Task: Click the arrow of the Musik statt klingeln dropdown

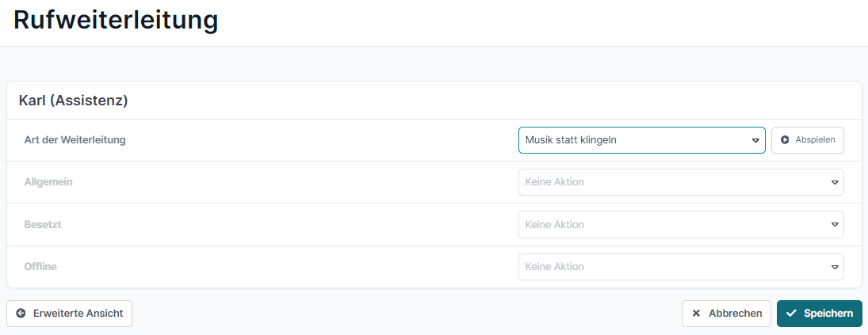Action: (755, 140)
